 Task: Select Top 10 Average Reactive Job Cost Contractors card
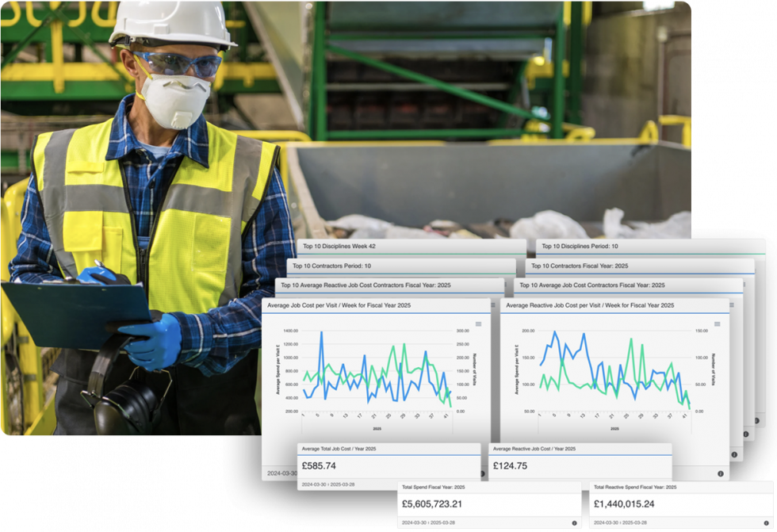click(x=365, y=287)
